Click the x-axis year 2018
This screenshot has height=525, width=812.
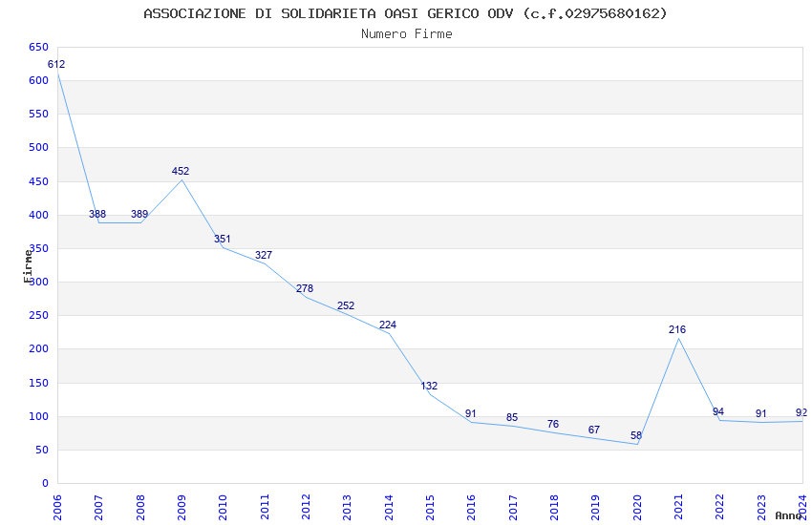click(554, 507)
